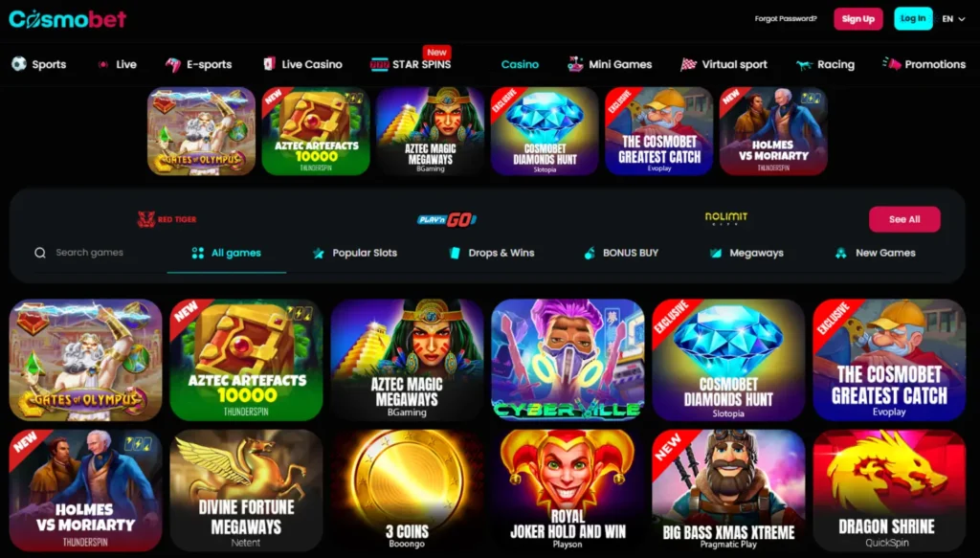Filter by Play'n GO provider logo
Image resolution: width=980 pixels, height=558 pixels.
pos(447,219)
